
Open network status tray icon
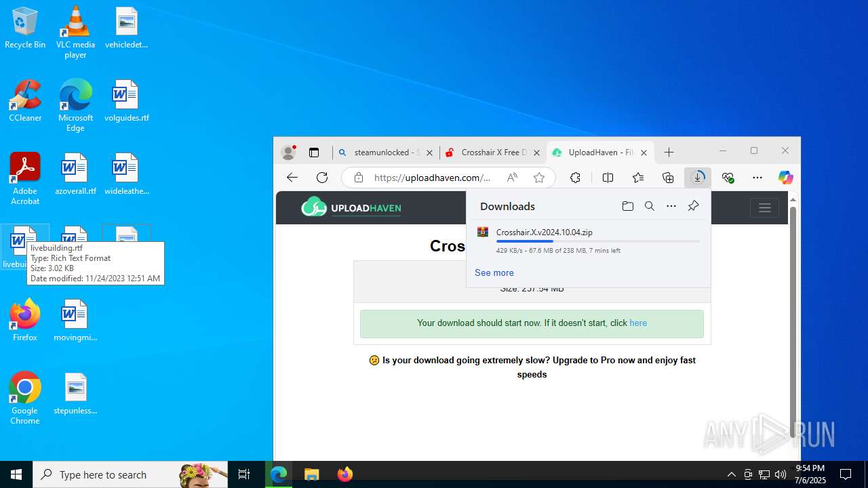tap(764, 474)
